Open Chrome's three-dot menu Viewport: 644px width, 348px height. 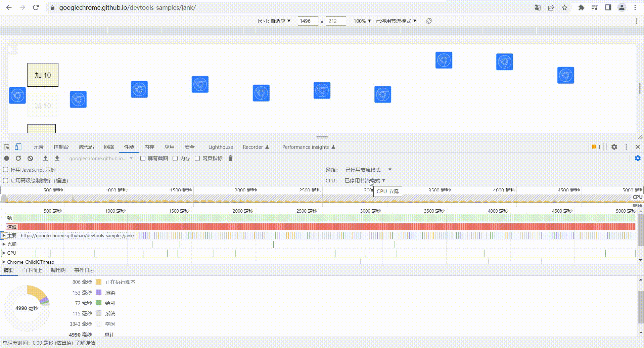[635, 7]
